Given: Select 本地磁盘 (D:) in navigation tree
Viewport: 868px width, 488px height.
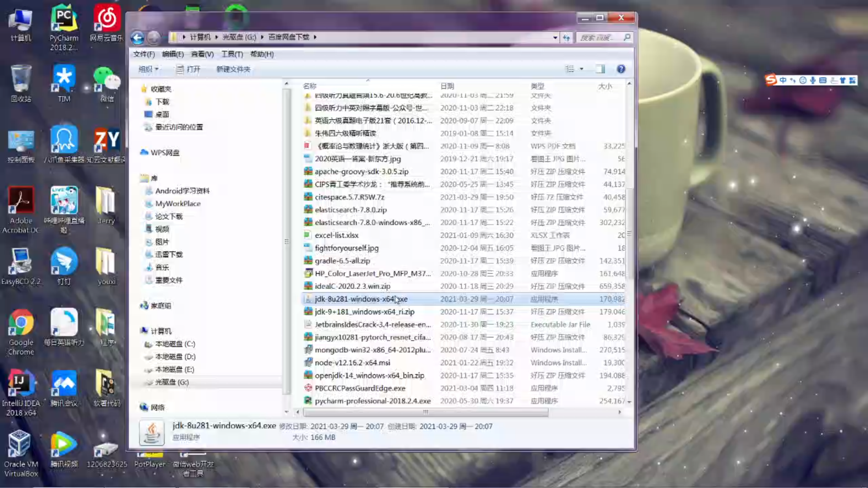Looking at the screenshot, I should coord(175,357).
